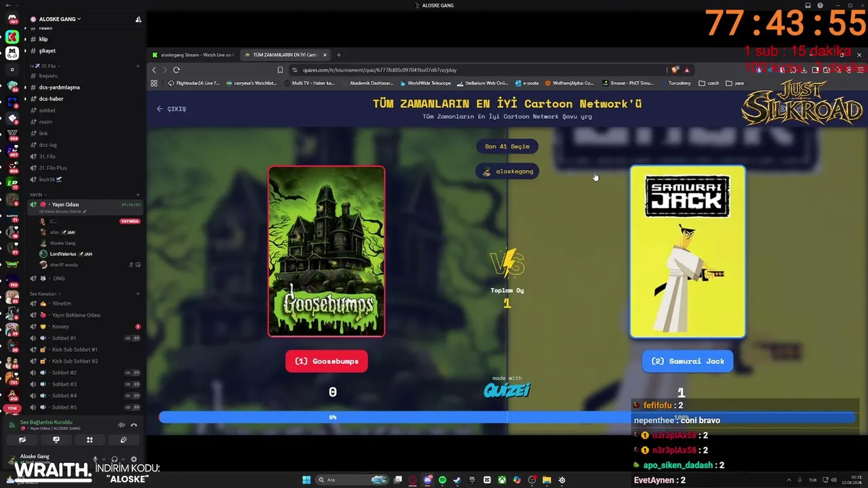This screenshot has width=868, height=488.
Task: Add a channel to YAYIN category
Action: coord(138,195)
